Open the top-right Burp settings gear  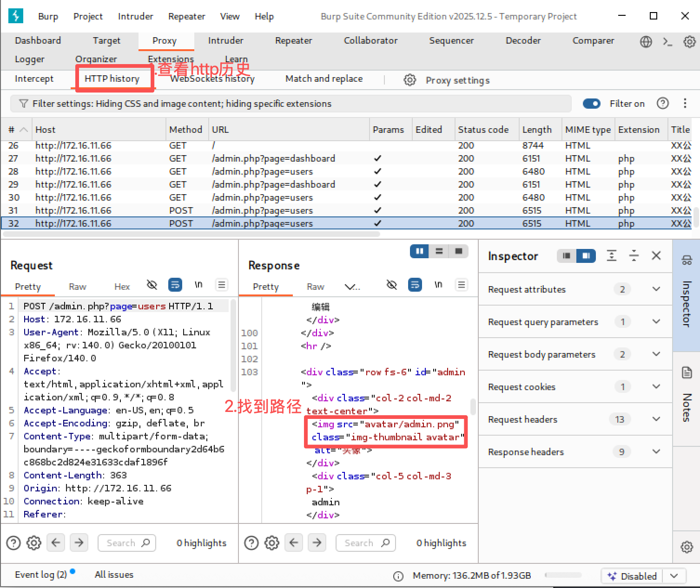(x=689, y=42)
